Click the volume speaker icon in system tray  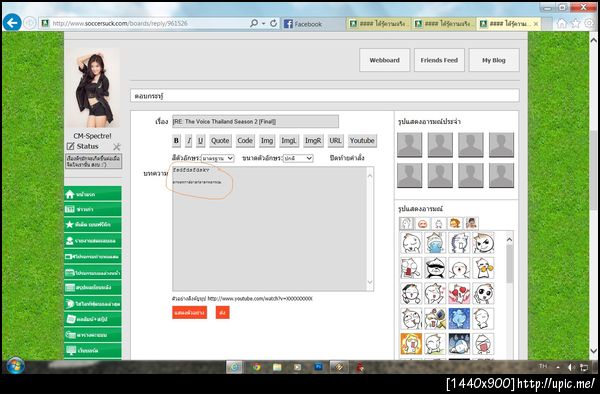click(x=571, y=367)
